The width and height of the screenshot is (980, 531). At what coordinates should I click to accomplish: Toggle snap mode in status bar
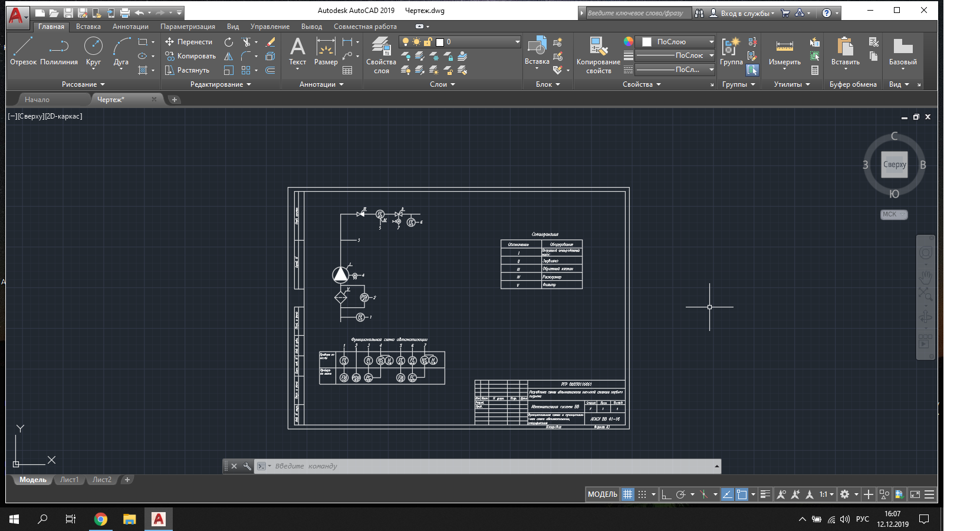(x=642, y=494)
